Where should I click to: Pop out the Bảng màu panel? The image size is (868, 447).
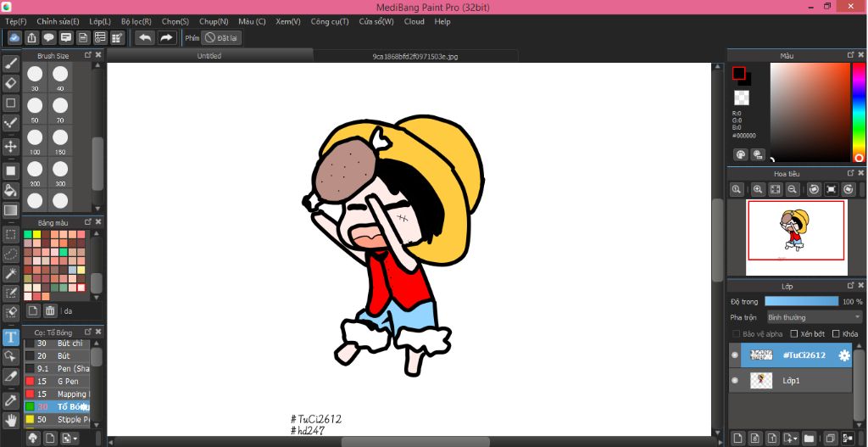point(87,222)
